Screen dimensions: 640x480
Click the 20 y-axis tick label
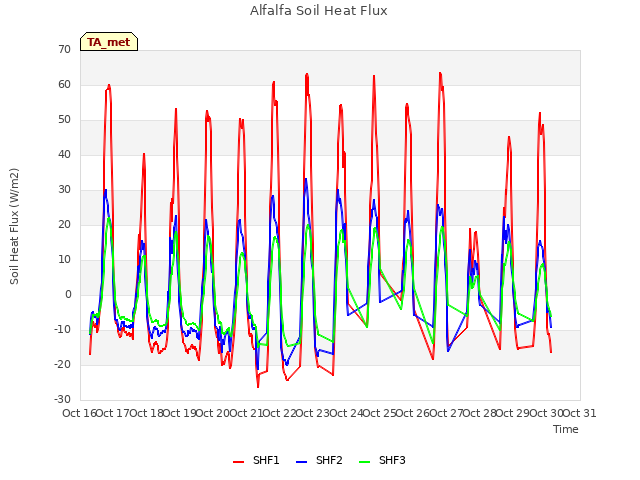pyautogui.click(x=64, y=224)
